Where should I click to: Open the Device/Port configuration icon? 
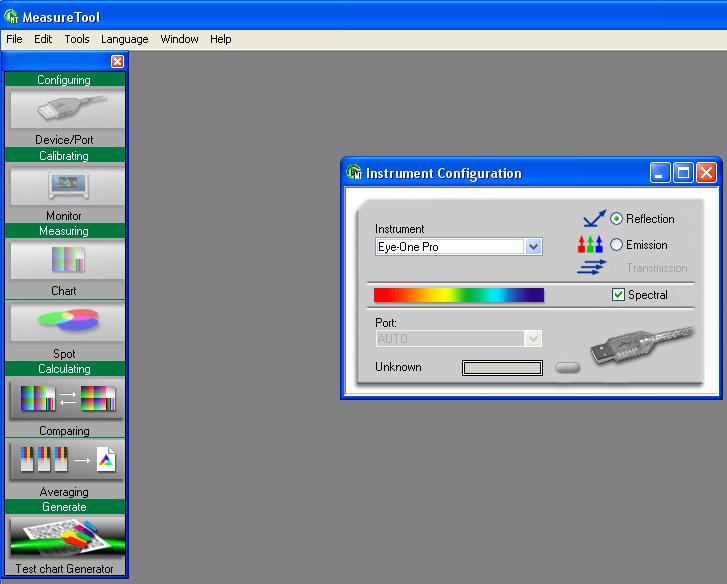pyautogui.click(x=67, y=109)
